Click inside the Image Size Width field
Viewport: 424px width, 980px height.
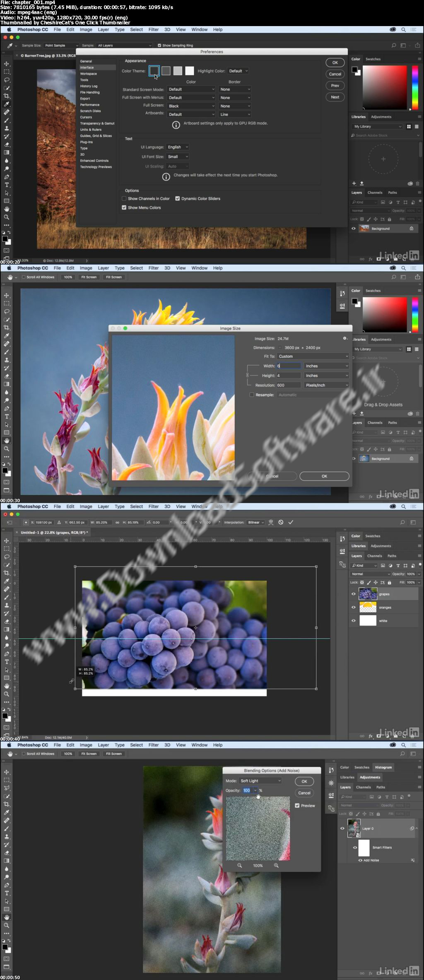tap(289, 366)
